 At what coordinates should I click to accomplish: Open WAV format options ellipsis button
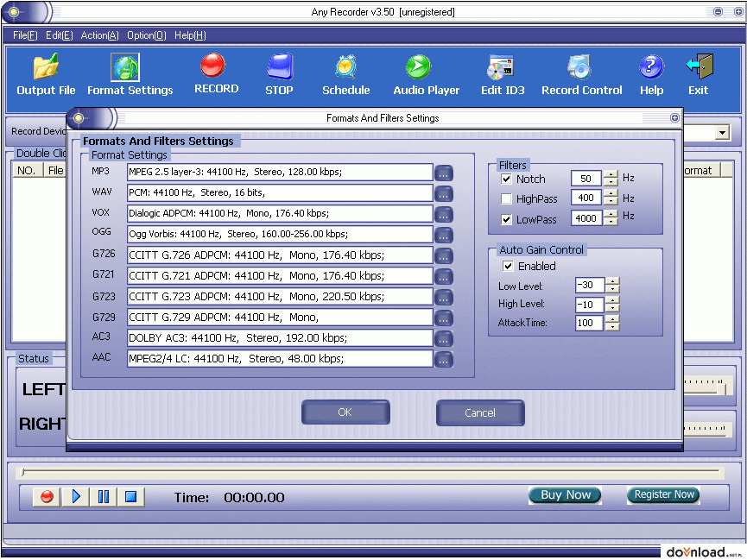pyautogui.click(x=444, y=194)
